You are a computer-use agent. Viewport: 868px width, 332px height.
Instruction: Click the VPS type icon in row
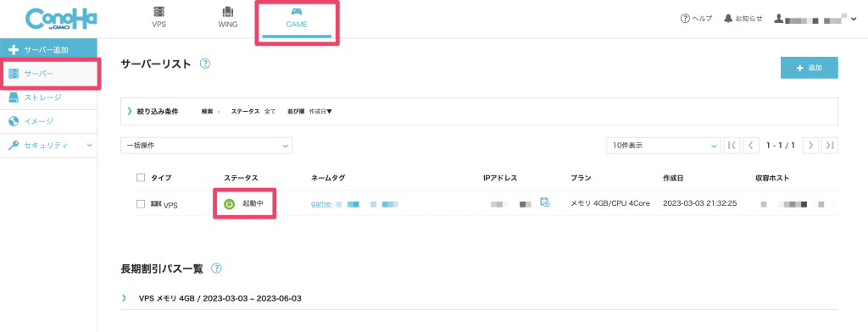coord(156,204)
